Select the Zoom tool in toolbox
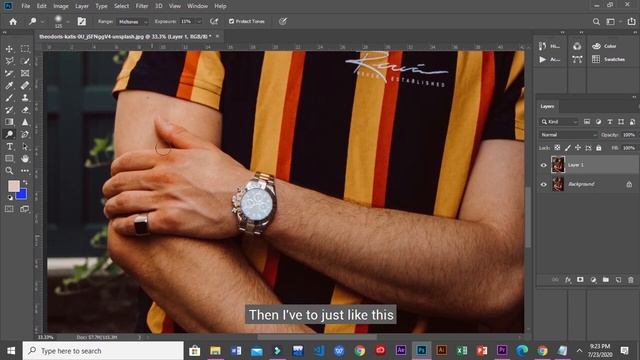640x360 pixels. 9,171
